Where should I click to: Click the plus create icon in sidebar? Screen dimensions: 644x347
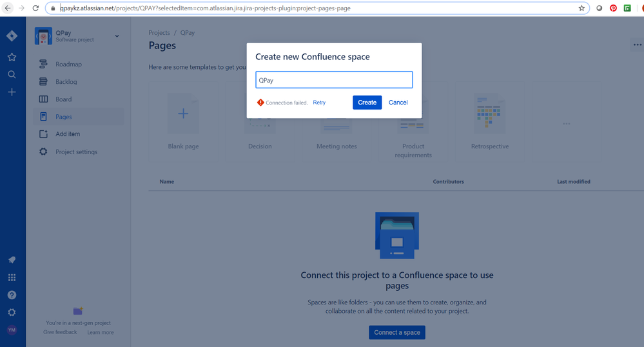(x=12, y=92)
